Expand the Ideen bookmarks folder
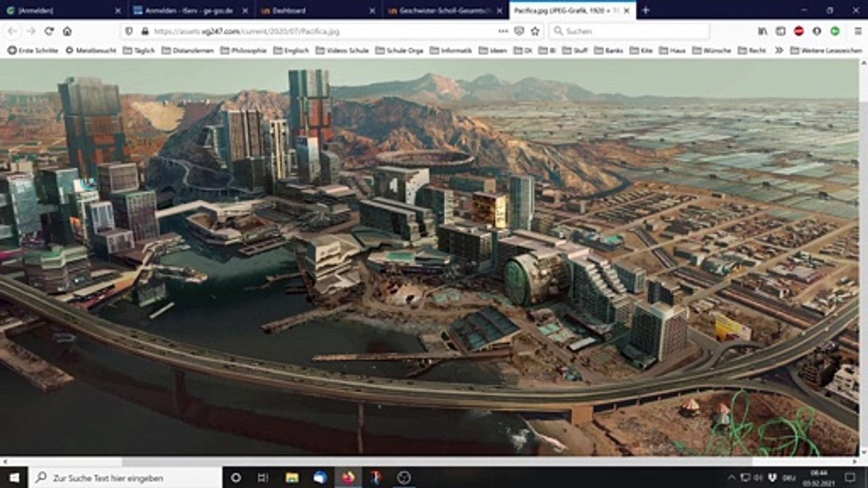Image resolution: width=868 pixels, height=488 pixels. [493, 50]
